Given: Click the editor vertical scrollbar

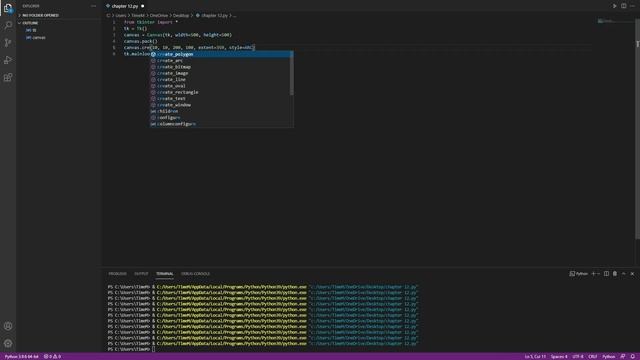Looking at the screenshot, I should coord(637,129).
